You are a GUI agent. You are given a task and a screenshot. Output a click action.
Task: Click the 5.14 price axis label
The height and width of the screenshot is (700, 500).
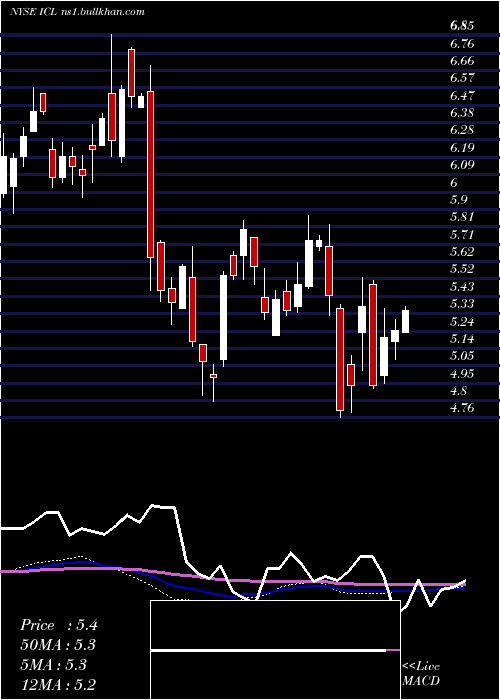(462, 339)
